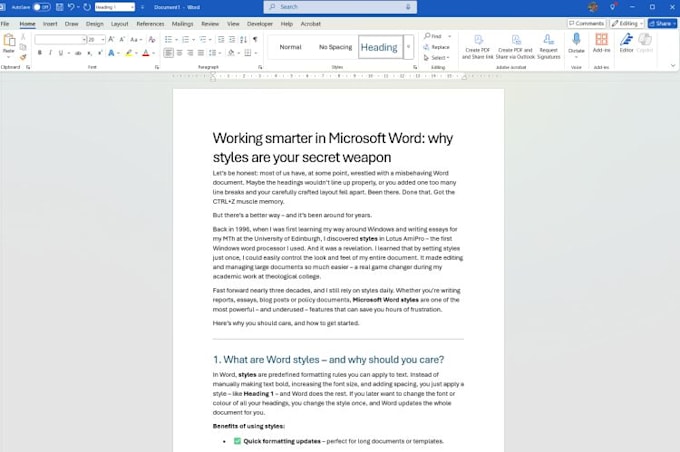Switch to the Layout tab
Viewport: 680px width, 452px height.
coord(119,24)
